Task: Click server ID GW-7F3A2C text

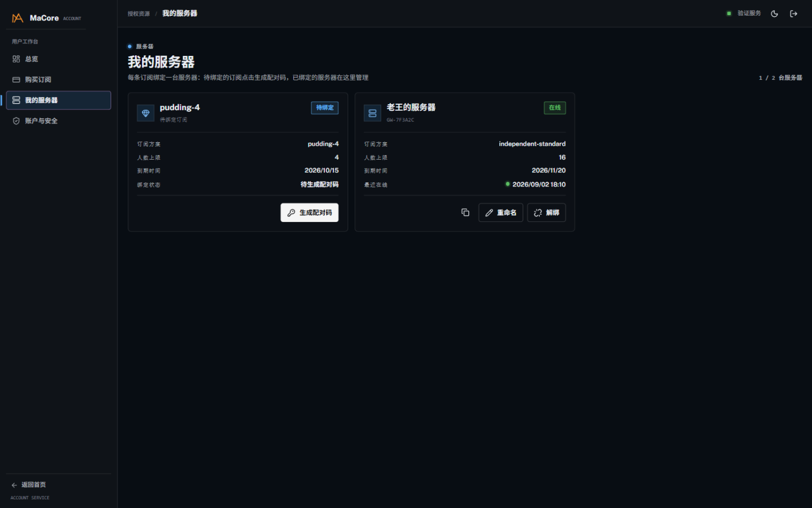Action: pos(400,120)
